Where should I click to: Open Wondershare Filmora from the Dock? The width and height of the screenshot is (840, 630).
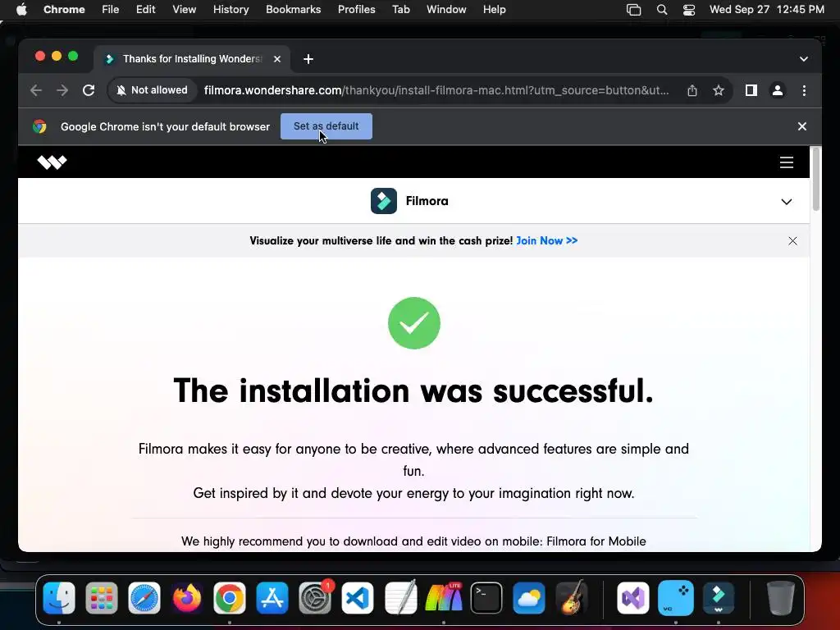719,598
